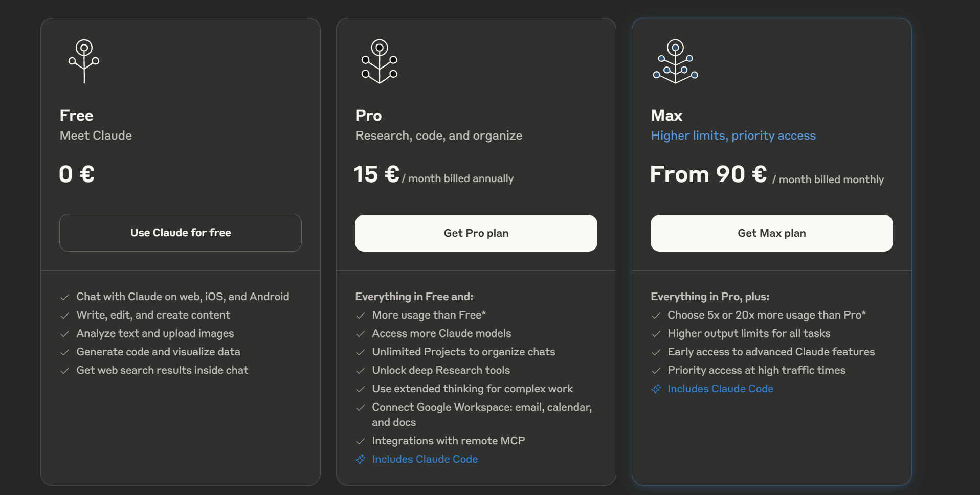Click checkmark next to Unlock deep Research tools
Viewport: 980px width, 495px height.
(x=361, y=371)
